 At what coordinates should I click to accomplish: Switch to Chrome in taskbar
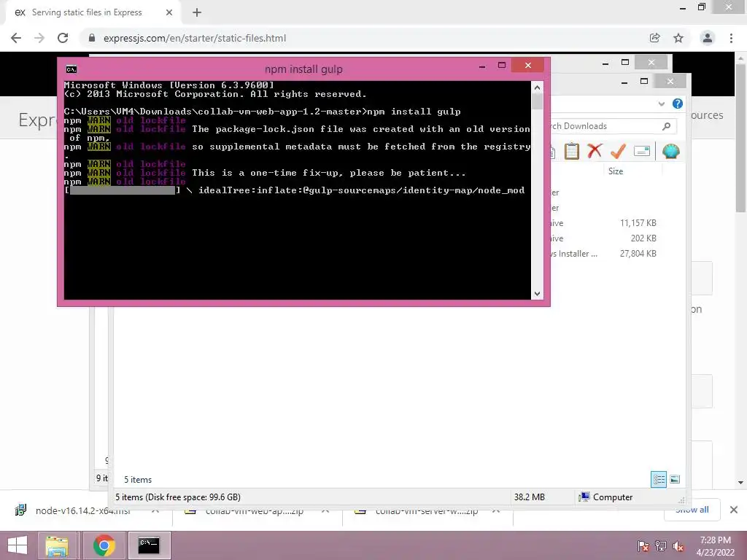[104, 545]
